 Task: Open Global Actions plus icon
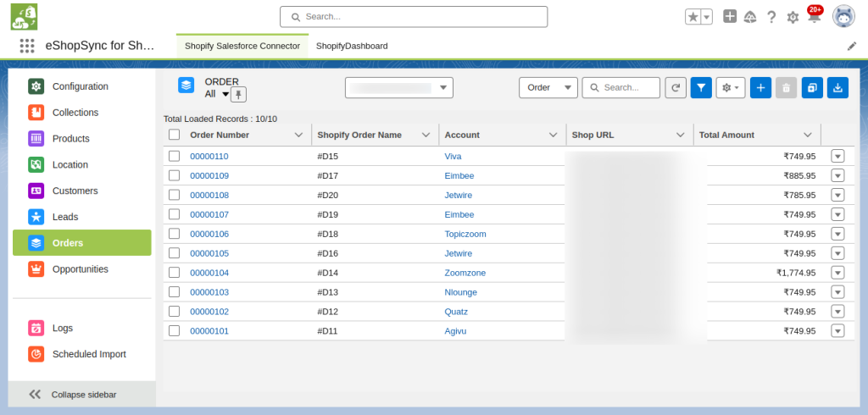730,17
